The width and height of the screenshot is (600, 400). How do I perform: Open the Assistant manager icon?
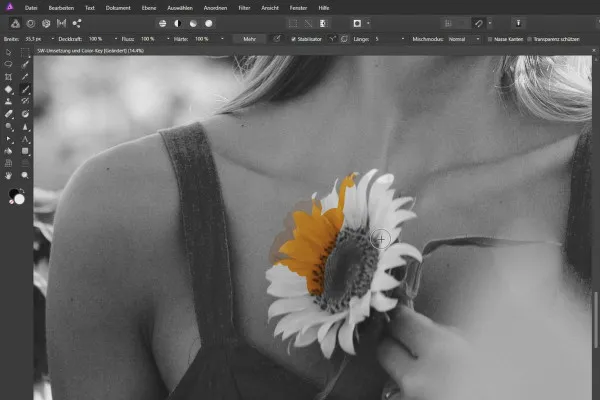pyautogui.click(x=518, y=24)
